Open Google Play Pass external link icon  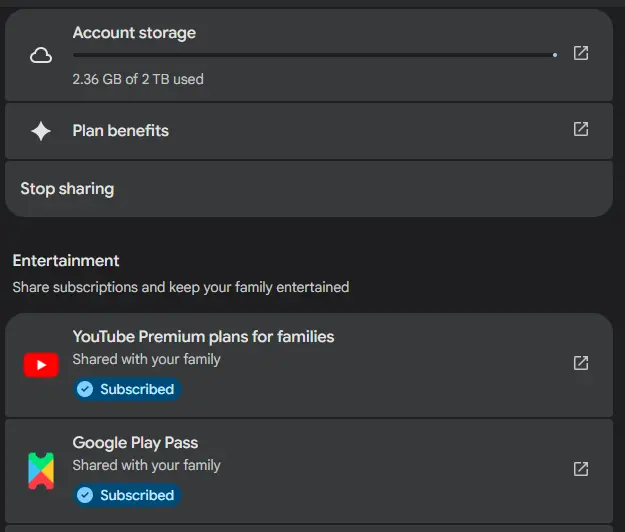[x=581, y=469]
